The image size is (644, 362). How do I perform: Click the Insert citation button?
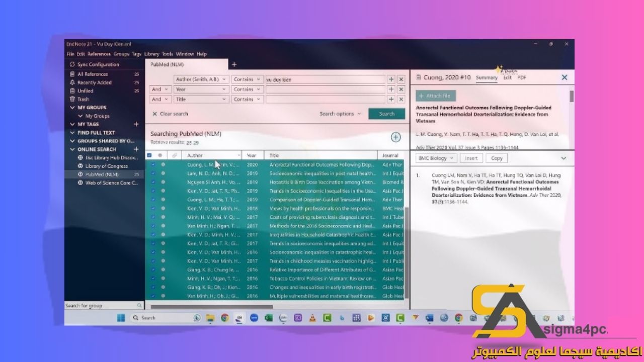pyautogui.click(x=471, y=158)
